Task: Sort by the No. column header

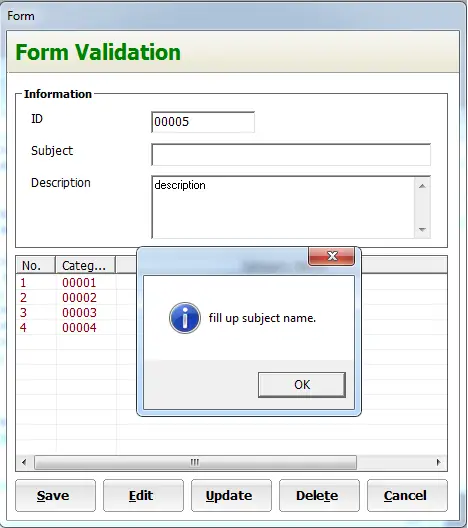Action: click(35, 265)
